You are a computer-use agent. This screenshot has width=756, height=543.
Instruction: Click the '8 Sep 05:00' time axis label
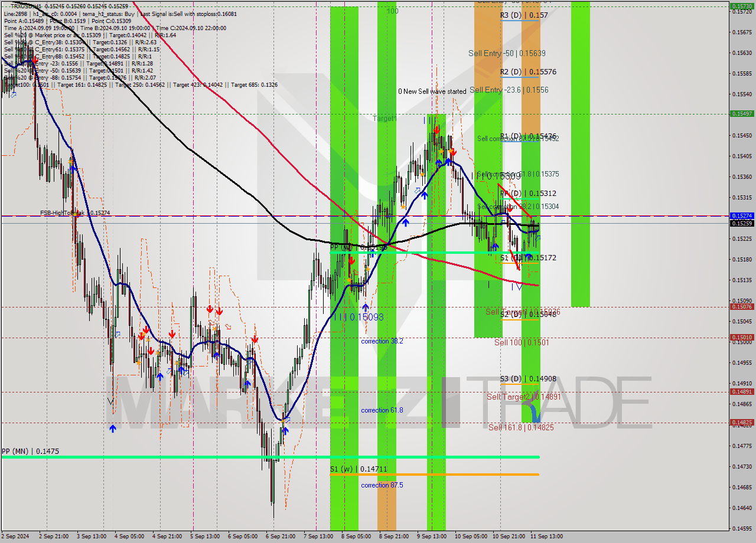click(x=356, y=537)
